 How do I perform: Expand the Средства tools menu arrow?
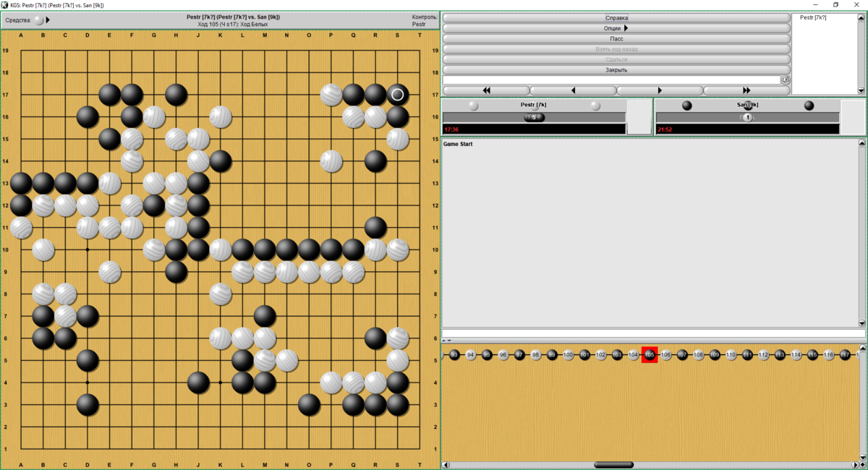click(x=48, y=20)
